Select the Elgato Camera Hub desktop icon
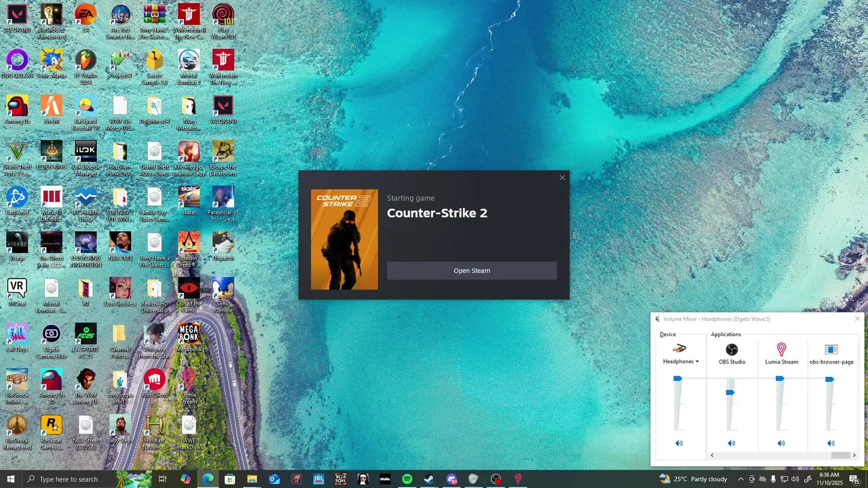The width and height of the screenshot is (868, 488). 52,340
